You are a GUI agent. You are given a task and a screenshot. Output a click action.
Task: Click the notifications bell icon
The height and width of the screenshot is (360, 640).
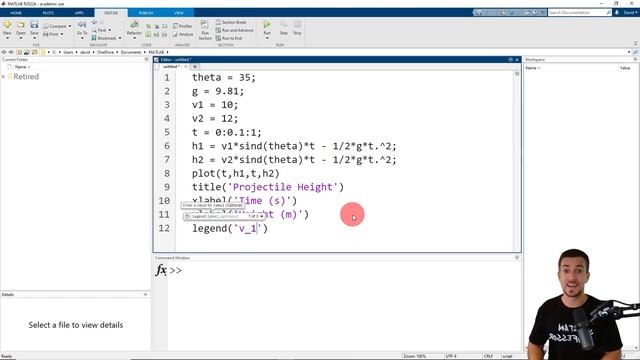pyautogui.click(x=617, y=13)
